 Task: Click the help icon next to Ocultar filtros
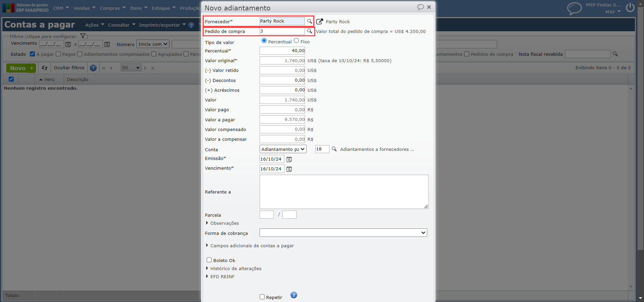[93, 68]
